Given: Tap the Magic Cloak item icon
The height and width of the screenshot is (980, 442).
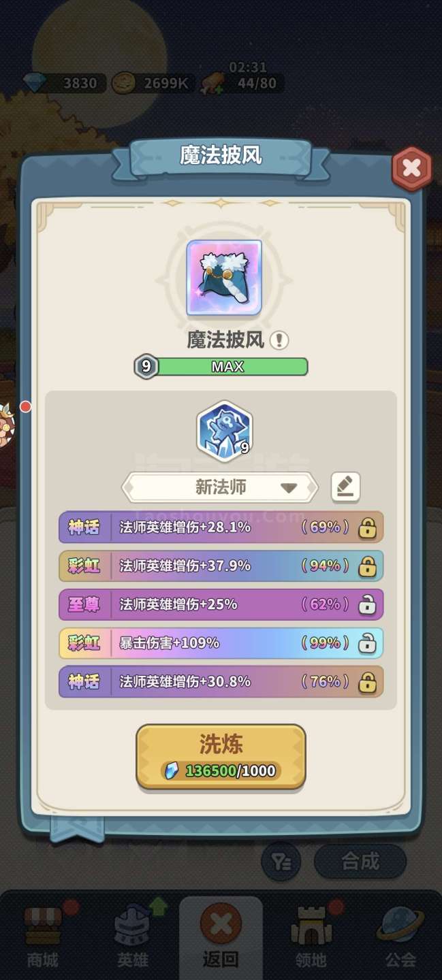Looking at the screenshot, I should [224, 278].
